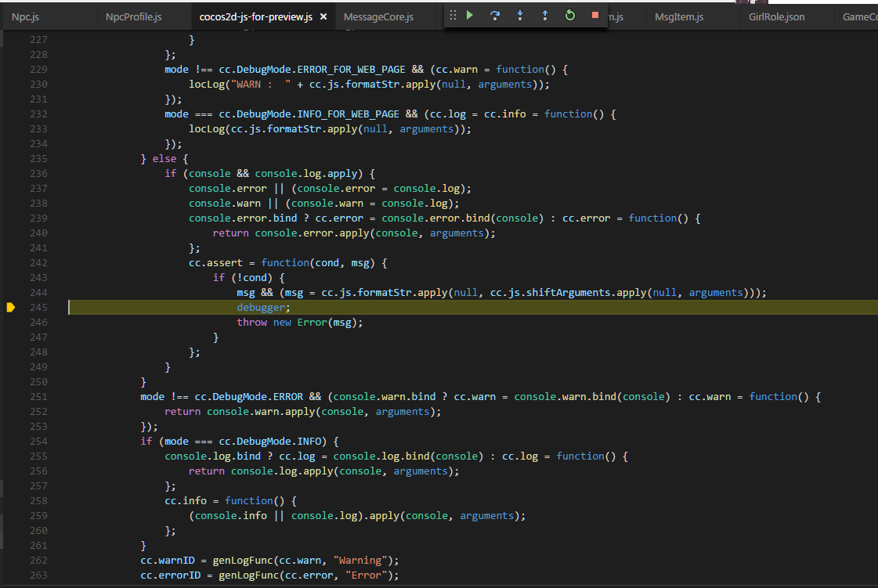Click the highlighted debugger statement line
The image size is (878, 588).
click(x=263, y=308)
